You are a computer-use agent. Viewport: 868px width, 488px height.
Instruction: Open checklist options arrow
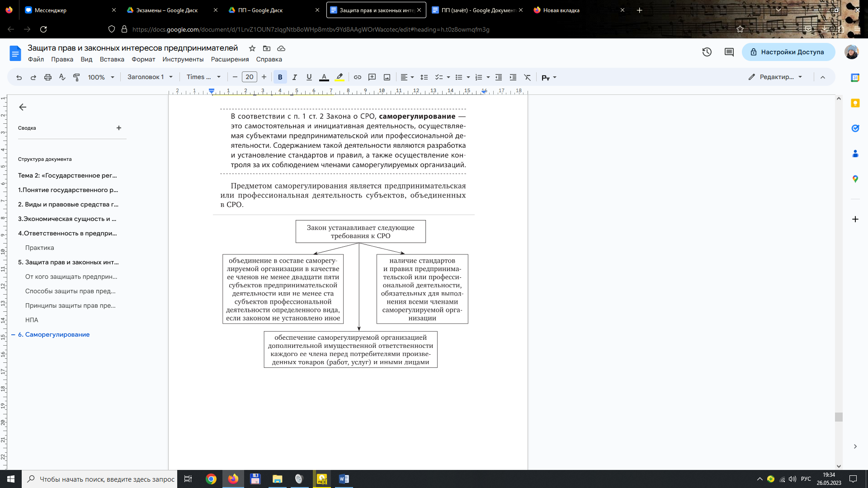(x=448, y=77)
